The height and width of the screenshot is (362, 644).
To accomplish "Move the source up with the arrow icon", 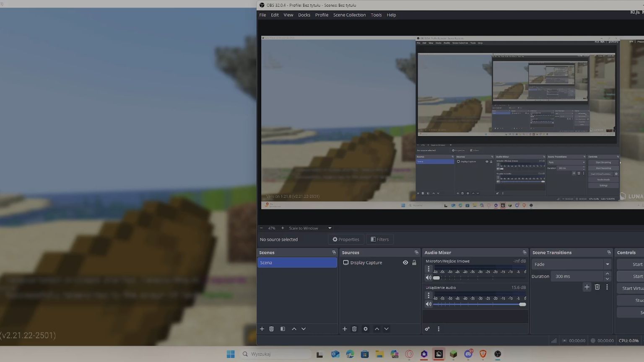I will click(377, 329).
